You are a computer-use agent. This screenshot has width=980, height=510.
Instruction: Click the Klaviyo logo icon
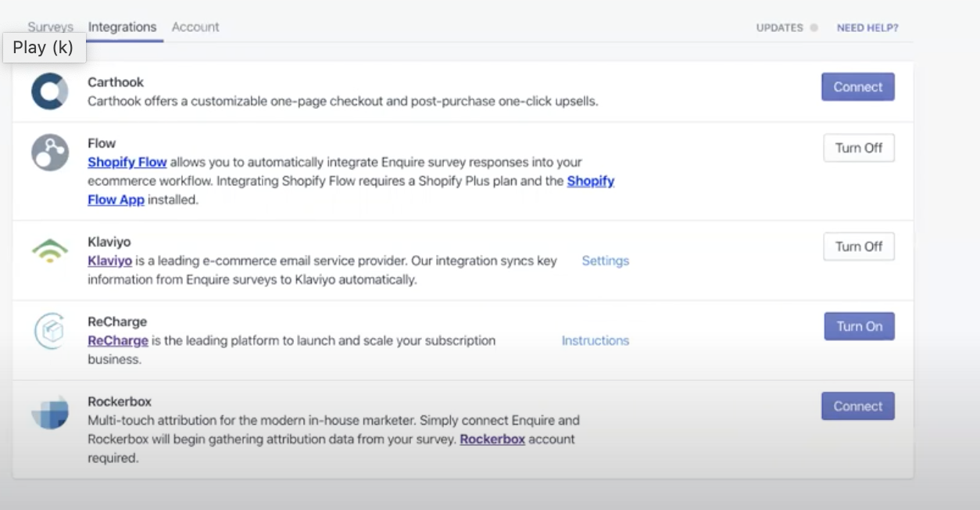(50, 250)
